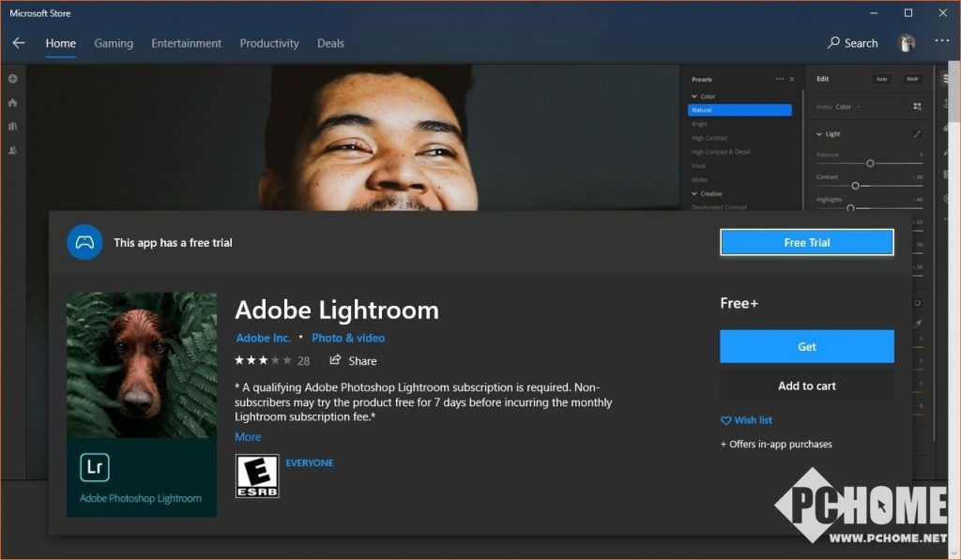Switch to the Gaming tab
961x560 pixels.
pyautogui.click(x=114, y=43)
